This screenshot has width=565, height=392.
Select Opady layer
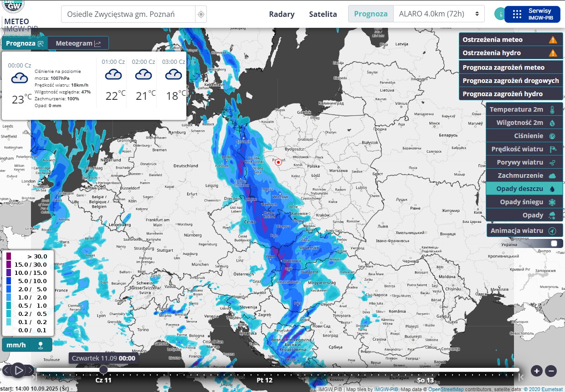524,215
